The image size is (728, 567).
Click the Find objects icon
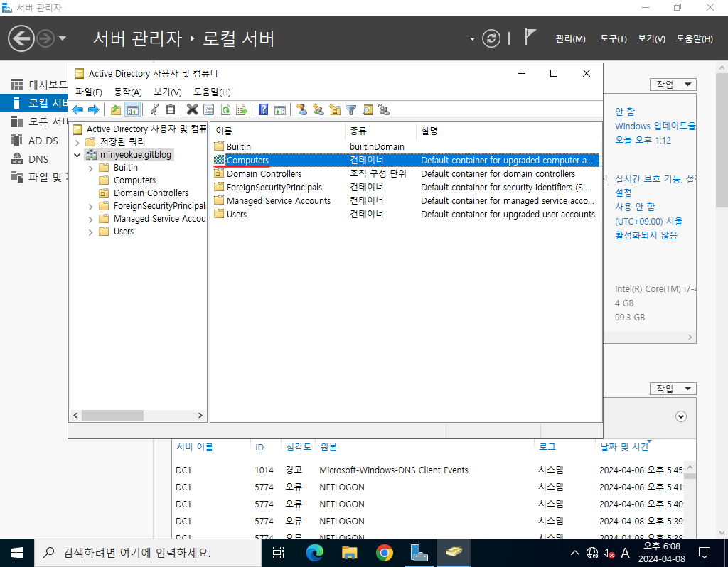click(368, 110)
